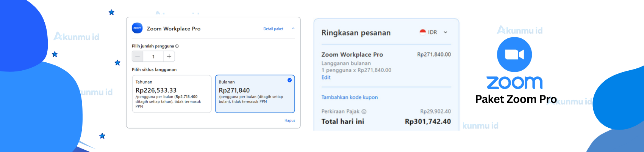Increase user count with plus button
The height and width of the screenshot is (152, 644).
coord(169,56)
